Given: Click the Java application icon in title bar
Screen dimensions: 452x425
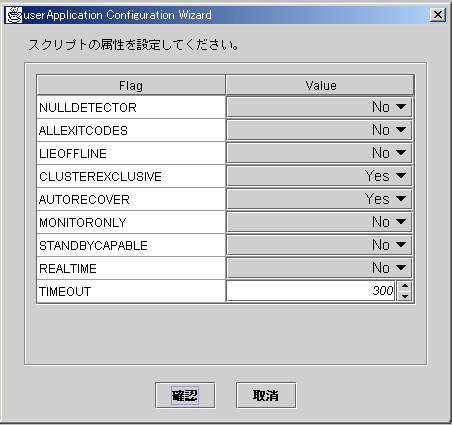Looking at the screenshot, I should coord(14,15).
